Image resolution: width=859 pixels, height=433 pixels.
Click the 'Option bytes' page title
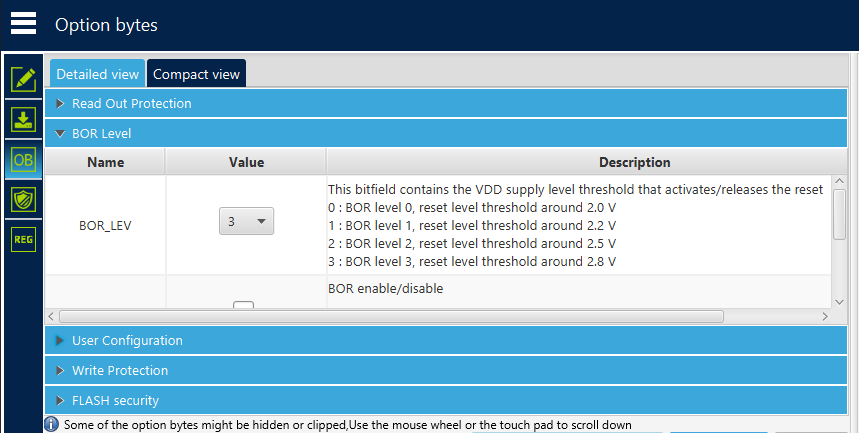pyautogui.click(x=106, y=25)
